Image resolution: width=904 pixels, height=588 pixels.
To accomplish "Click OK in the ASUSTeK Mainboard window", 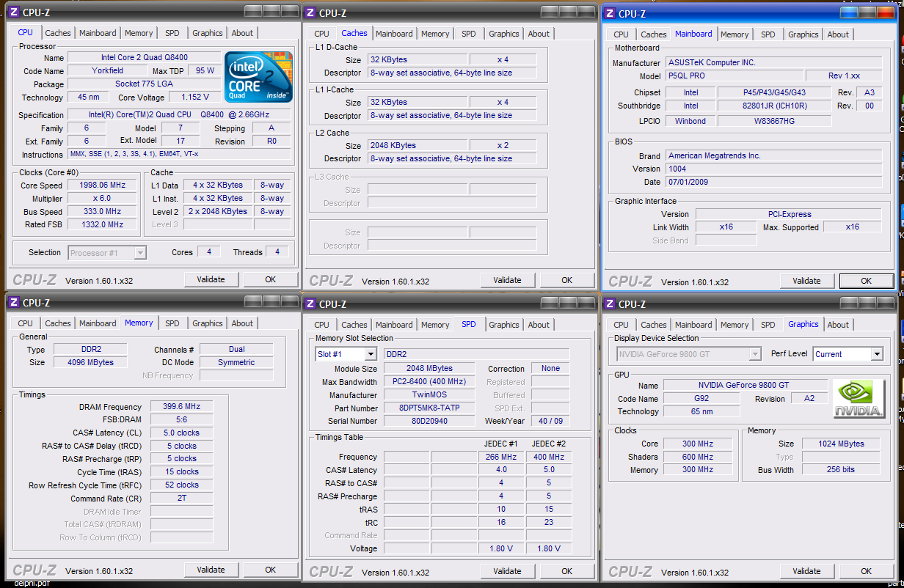I will point(866,281).
